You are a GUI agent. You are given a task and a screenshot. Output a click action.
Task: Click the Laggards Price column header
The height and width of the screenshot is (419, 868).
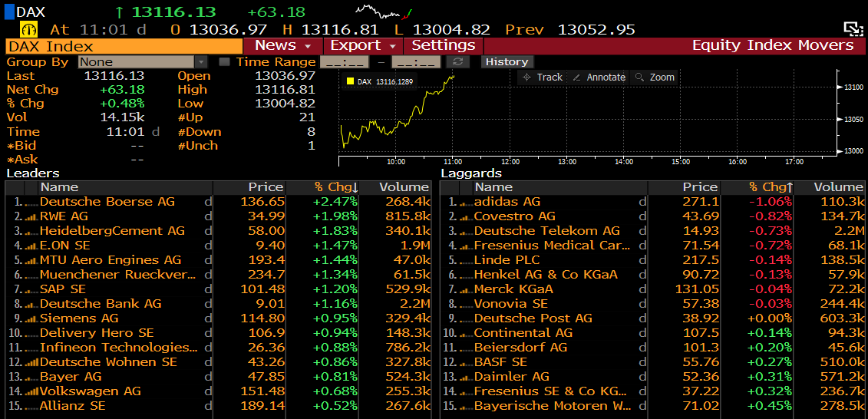coord(683,188)
